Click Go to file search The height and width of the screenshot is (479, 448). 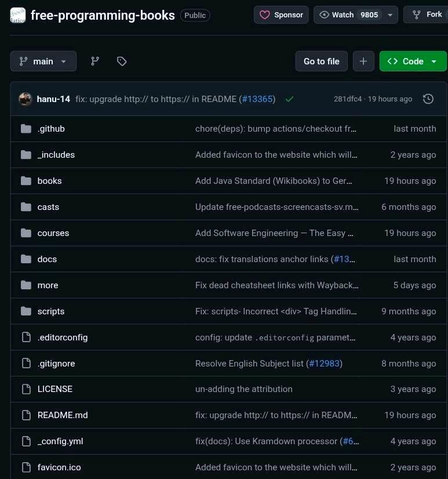(321, 61)
